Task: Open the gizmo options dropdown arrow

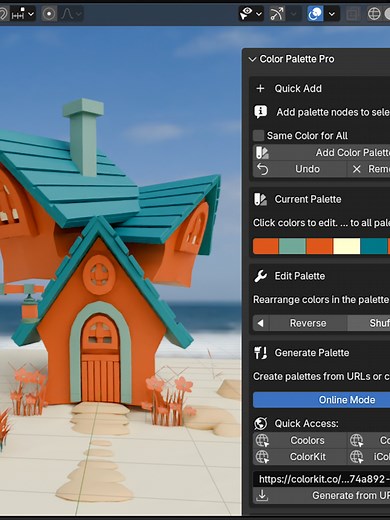Action: 293,14
